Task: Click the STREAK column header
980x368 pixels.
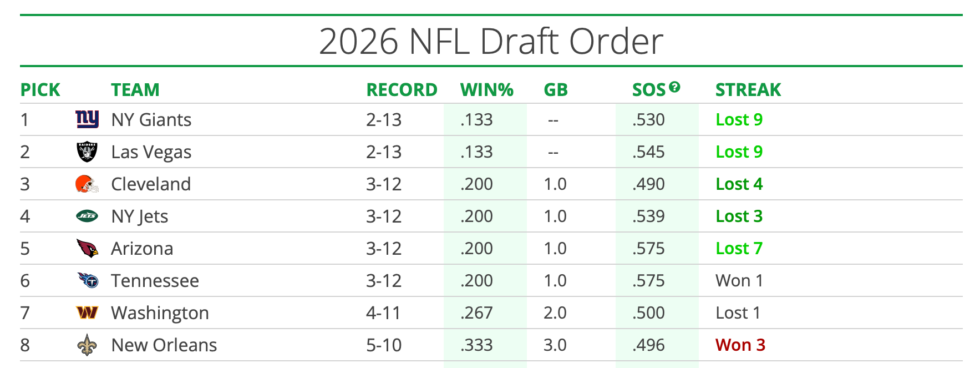Action: tap(748, 90)
